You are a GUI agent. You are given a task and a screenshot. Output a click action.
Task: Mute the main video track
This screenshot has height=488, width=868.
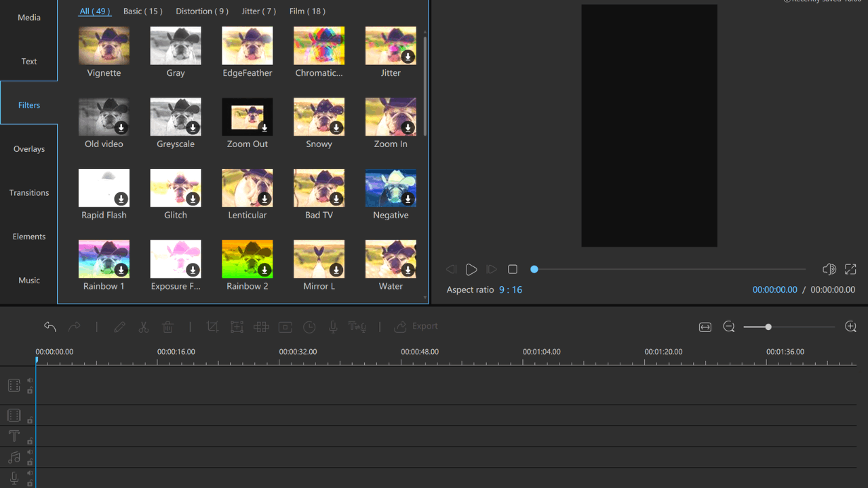tap(30, 380)
